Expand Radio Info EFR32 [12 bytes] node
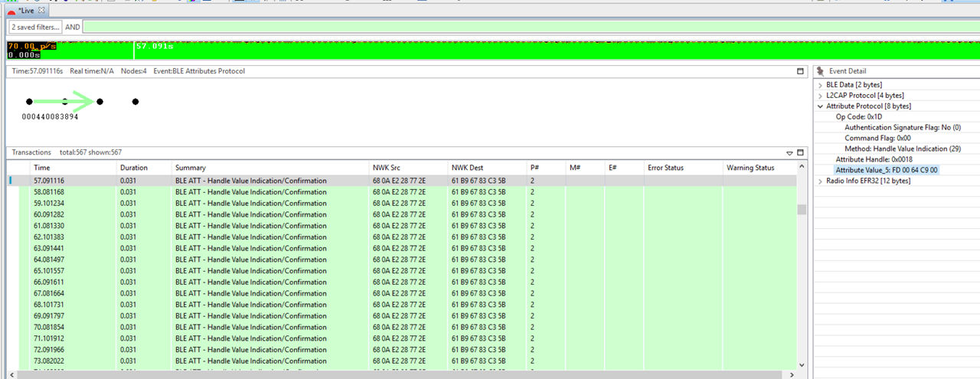Screen dimensions: 980x379 [x=821, y=181]
